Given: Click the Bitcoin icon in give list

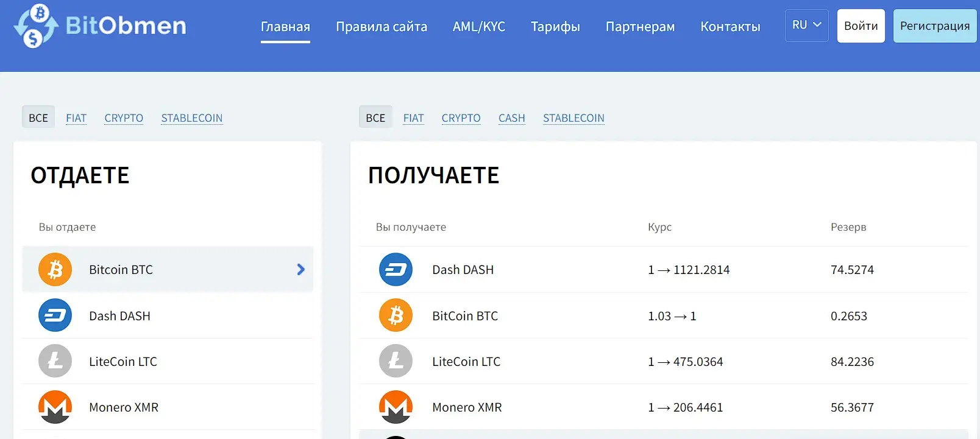Looking at the screenshot, I should pos(55,269).
